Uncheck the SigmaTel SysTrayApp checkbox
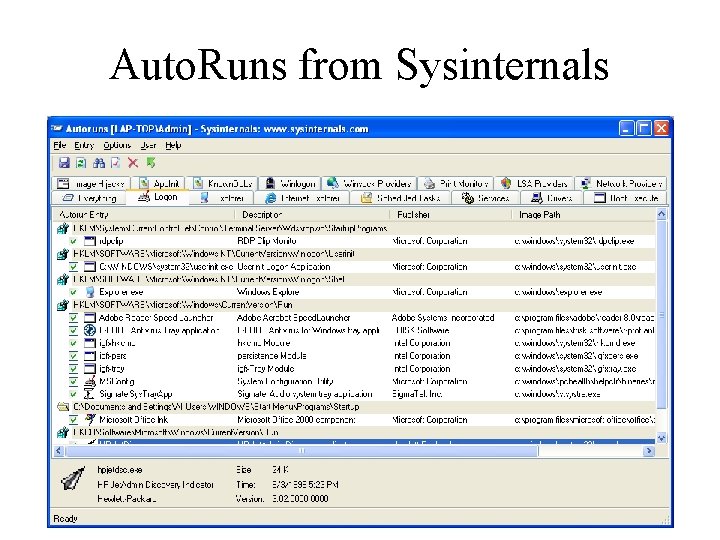 (x=73, y=394)
